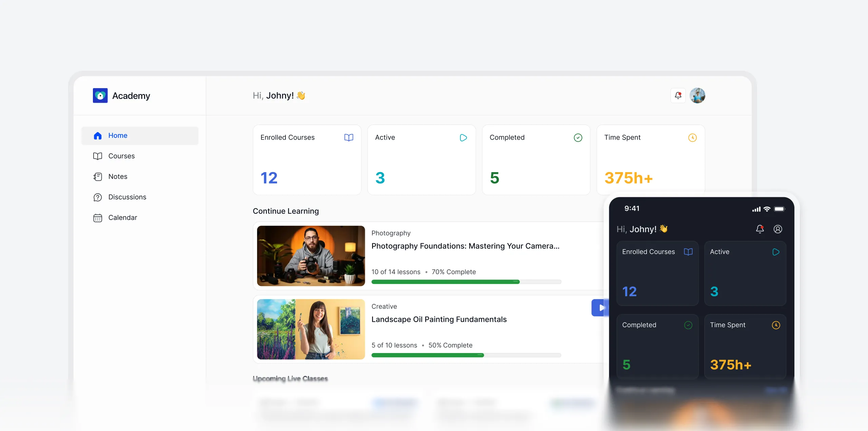Viewport: 868px width, 431px height.
Task: Click the book icon on desktop Enrolled Courses card
Action: (x=349, y=138)
